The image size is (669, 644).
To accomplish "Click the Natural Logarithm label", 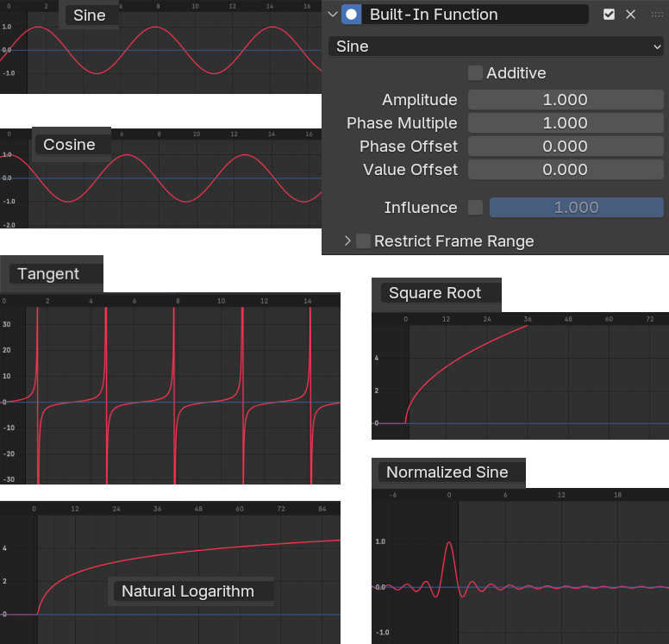I will pyautogui.click(x=188, y=591).
